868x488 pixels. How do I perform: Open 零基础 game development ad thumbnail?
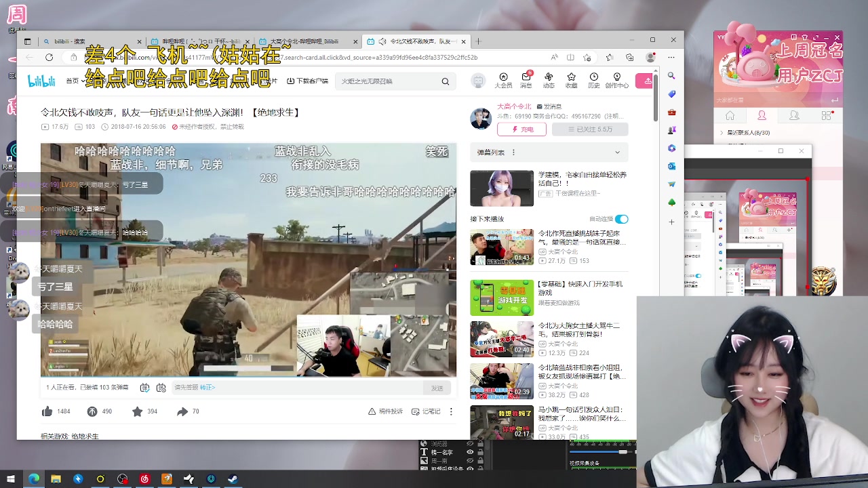[502, 298]
